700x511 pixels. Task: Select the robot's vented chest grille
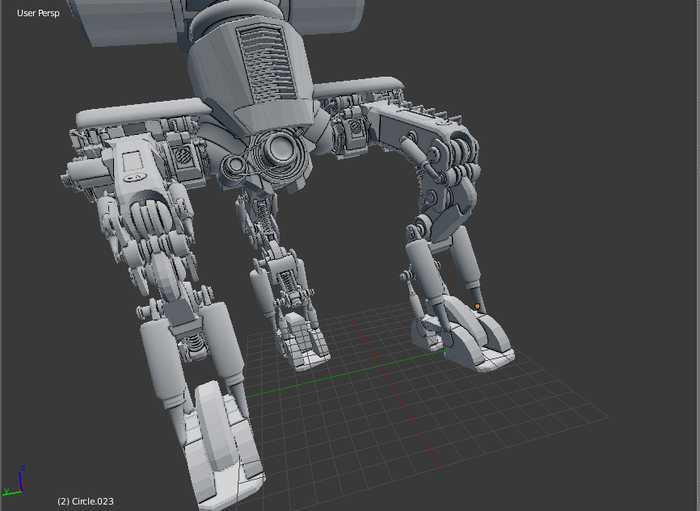click(x=267, y=65)
